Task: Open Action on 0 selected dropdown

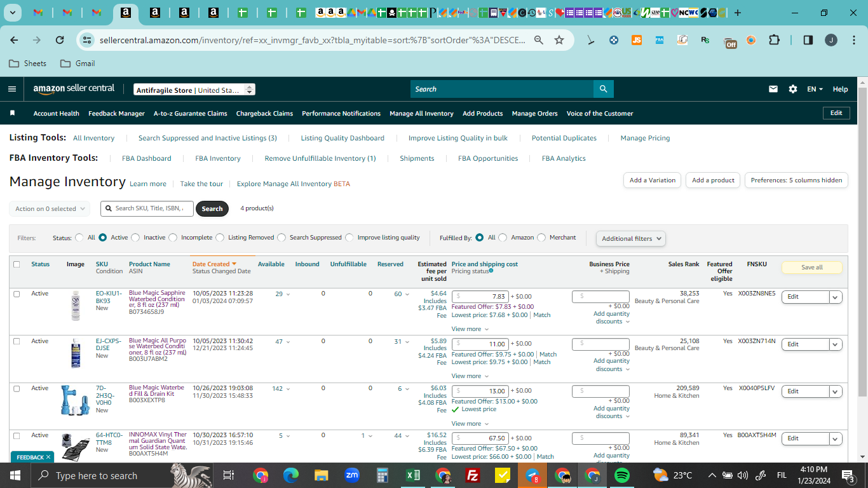Action: click(50, 208)
